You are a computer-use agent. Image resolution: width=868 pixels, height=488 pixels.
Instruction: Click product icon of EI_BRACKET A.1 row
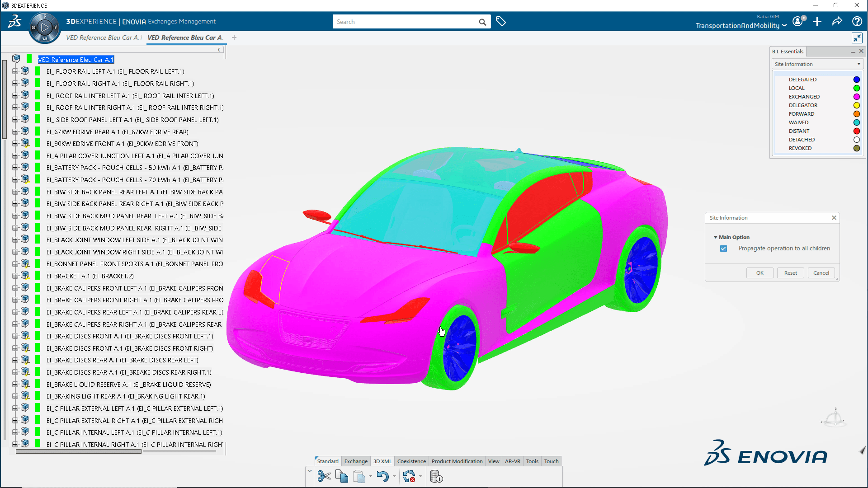(25, 275)
